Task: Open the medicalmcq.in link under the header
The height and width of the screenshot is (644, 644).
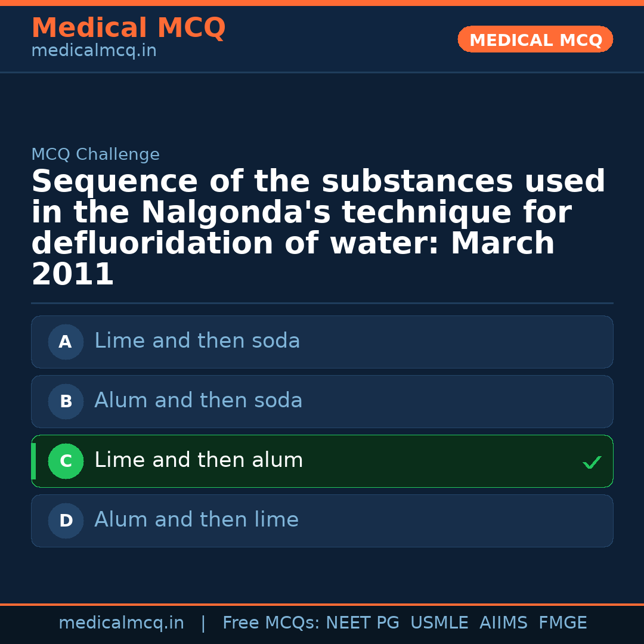Action: [x=94, y=51]
